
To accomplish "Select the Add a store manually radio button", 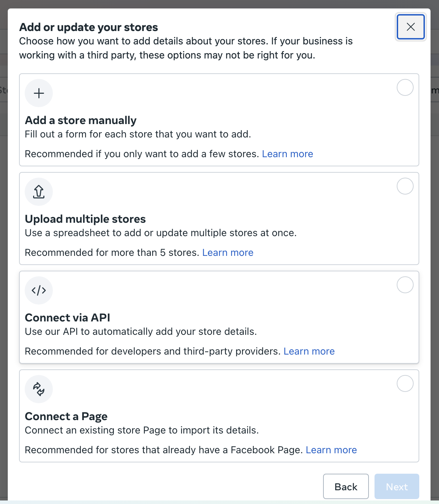I will (405, 87).
